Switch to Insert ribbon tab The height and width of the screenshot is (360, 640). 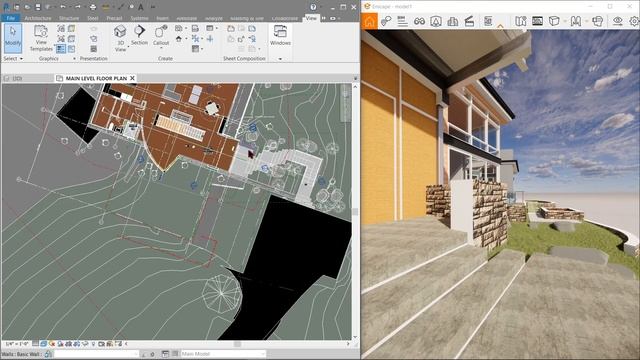(x=162, y=18)
